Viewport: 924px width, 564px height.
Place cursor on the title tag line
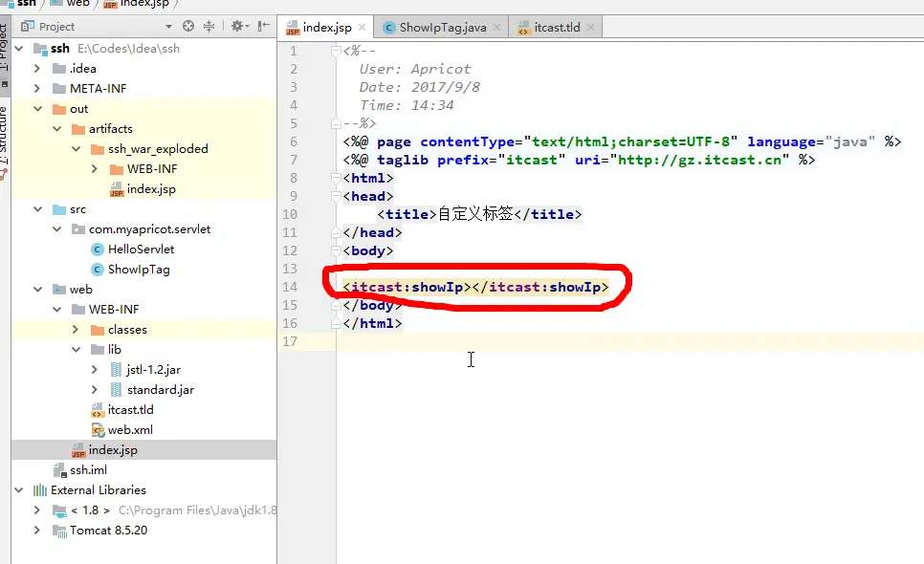pos(479,214)
